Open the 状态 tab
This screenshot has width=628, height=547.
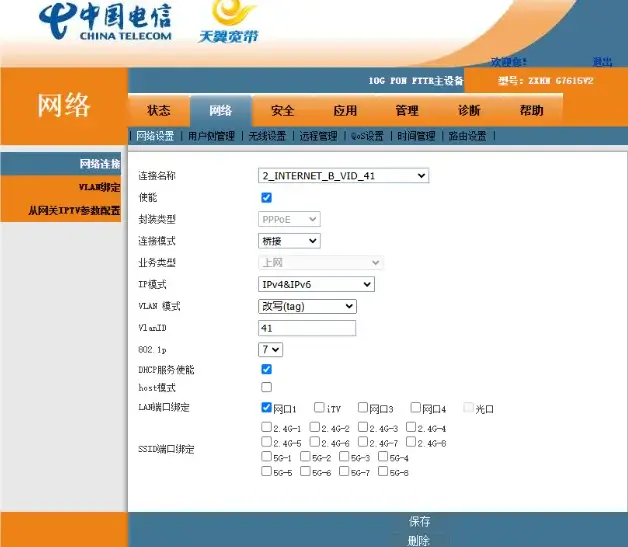(159, 111)
